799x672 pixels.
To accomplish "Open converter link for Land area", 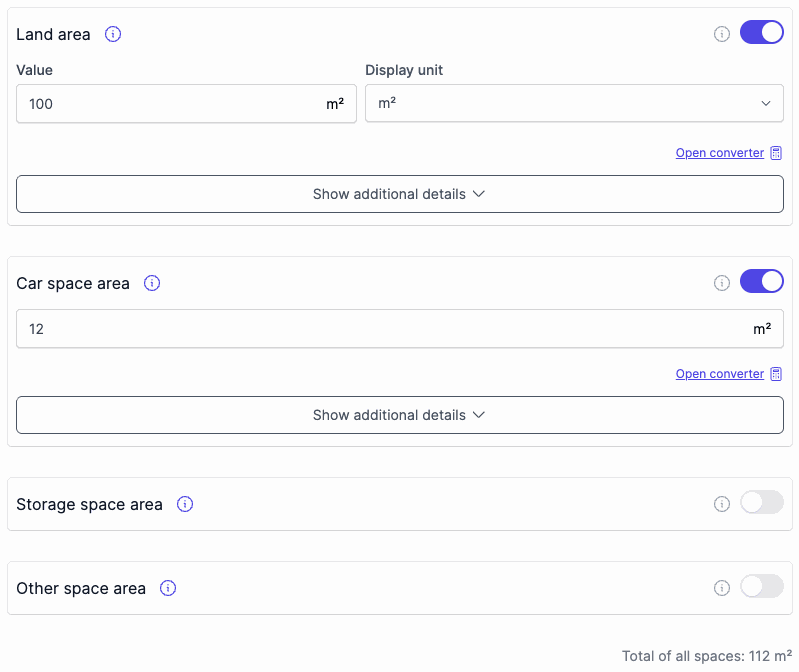I will click(x=720, y=153).
